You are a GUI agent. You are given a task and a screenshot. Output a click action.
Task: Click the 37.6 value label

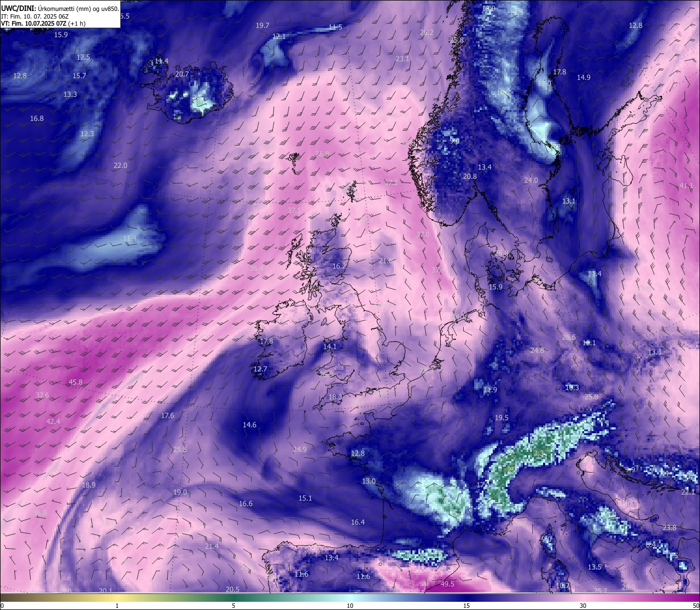point(42,395)
